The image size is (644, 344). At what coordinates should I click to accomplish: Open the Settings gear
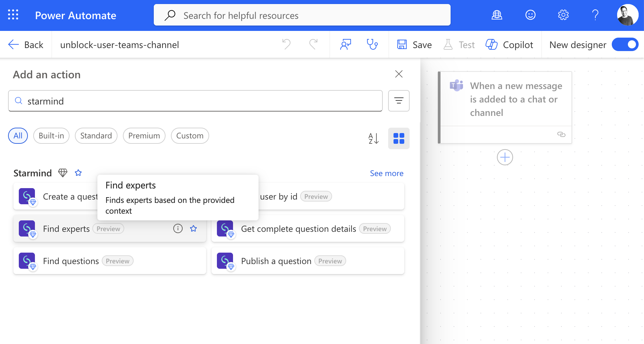point(563,15)
